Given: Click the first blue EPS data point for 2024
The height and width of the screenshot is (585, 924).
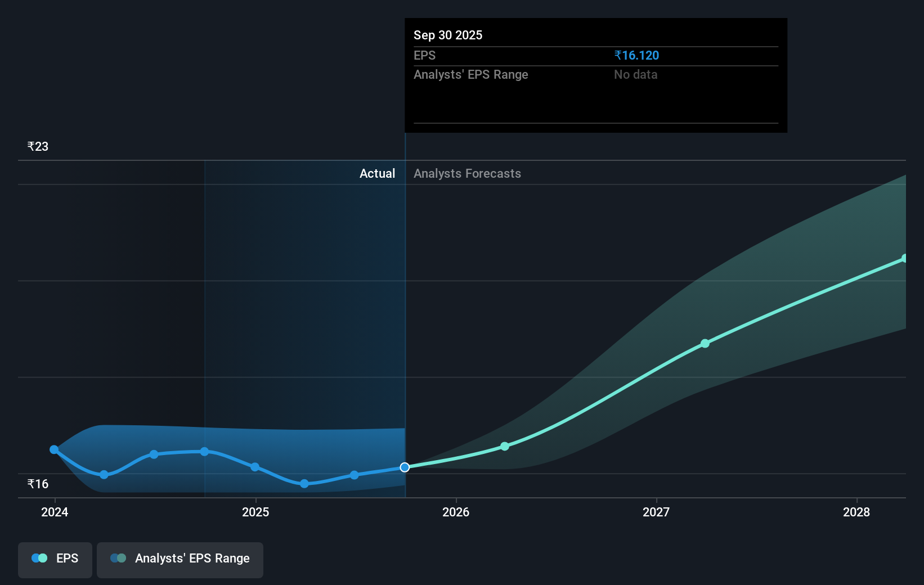Looking at the screenshot, I should click(53, 449).
